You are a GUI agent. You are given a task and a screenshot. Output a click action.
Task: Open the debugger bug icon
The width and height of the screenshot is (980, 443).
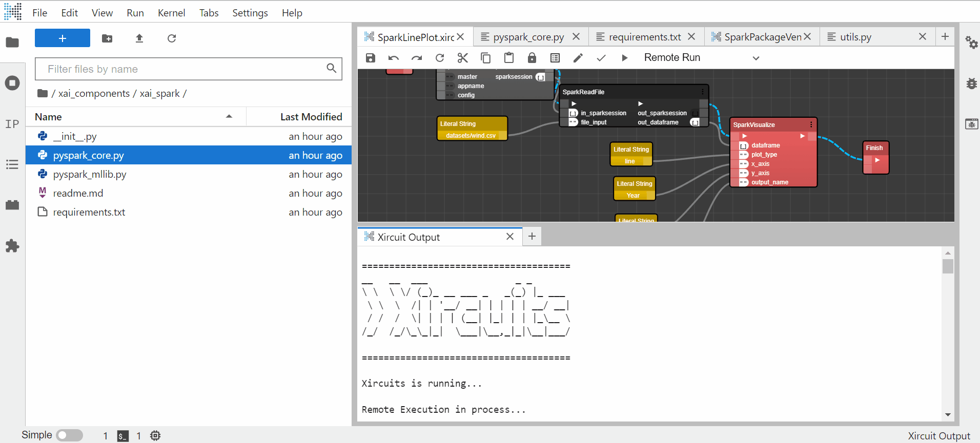pos(971,83)
